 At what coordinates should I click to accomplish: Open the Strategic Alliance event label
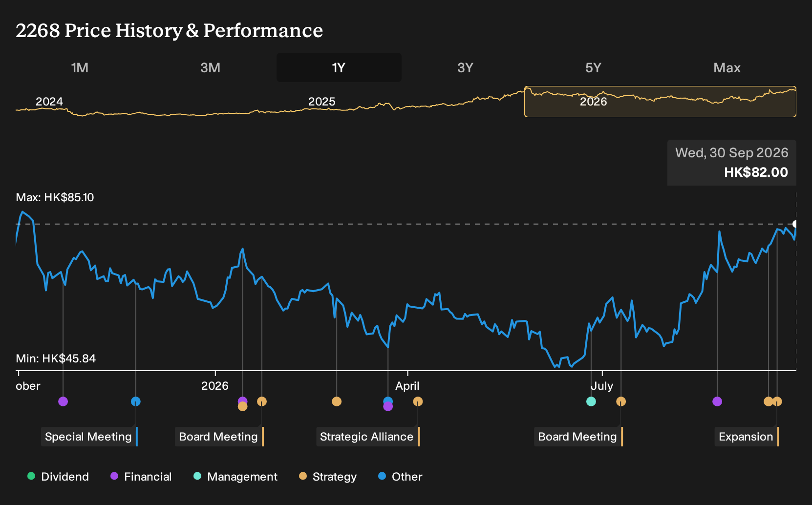367,437
